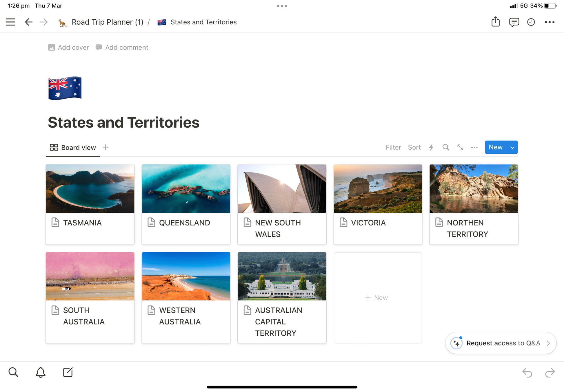The image size is (564, 392).
Task: Go back with the left arrow
Action: tap(28, 22)
